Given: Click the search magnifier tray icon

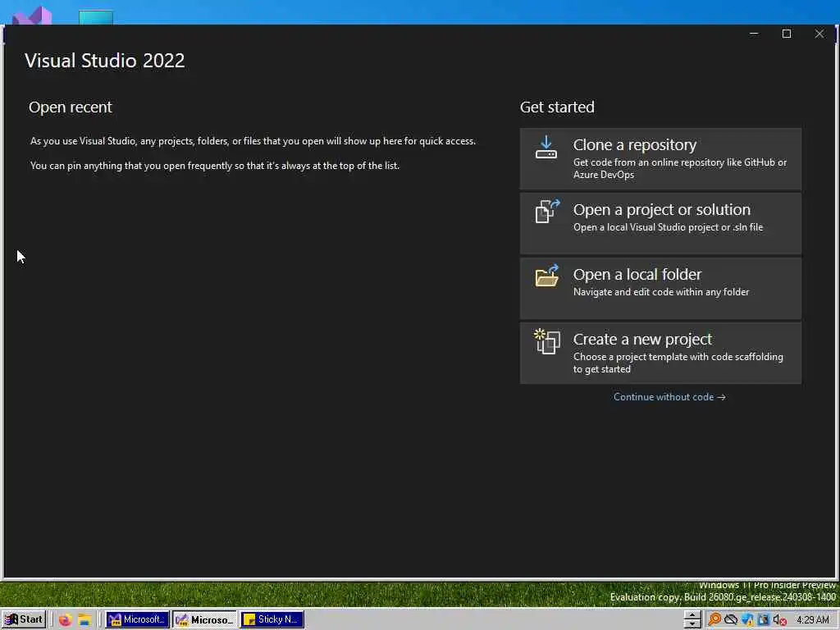Looking at the screenshot, I should pyautogui.click(x=714, y=620).
